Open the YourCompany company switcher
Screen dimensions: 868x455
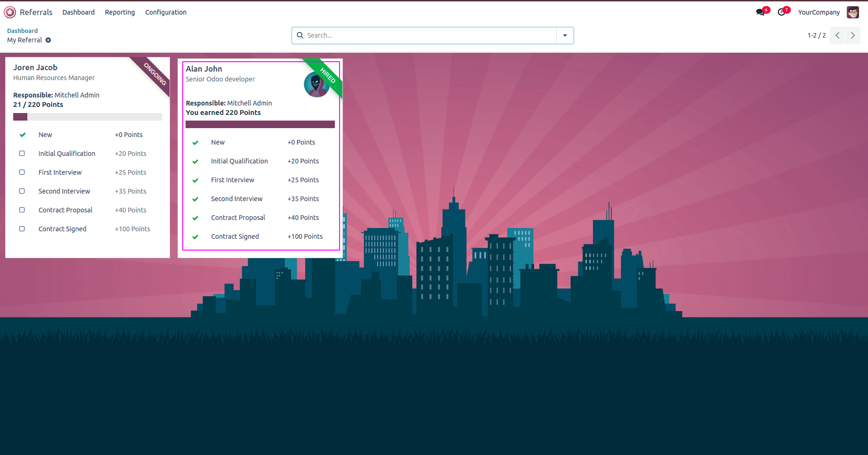[x=819, y=12]
